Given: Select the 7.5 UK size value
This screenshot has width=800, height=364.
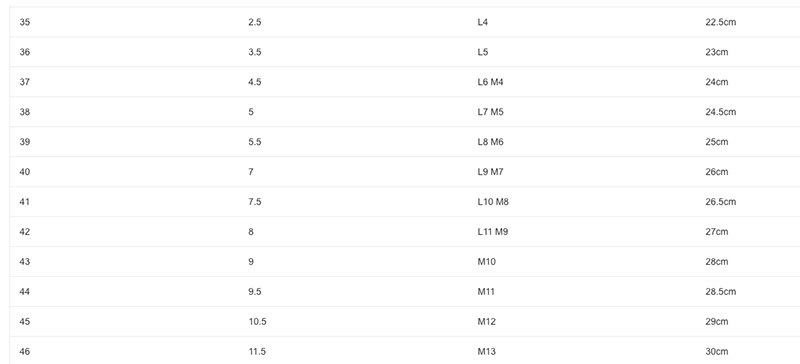Looking at the screenshot, I should point(255,202).
